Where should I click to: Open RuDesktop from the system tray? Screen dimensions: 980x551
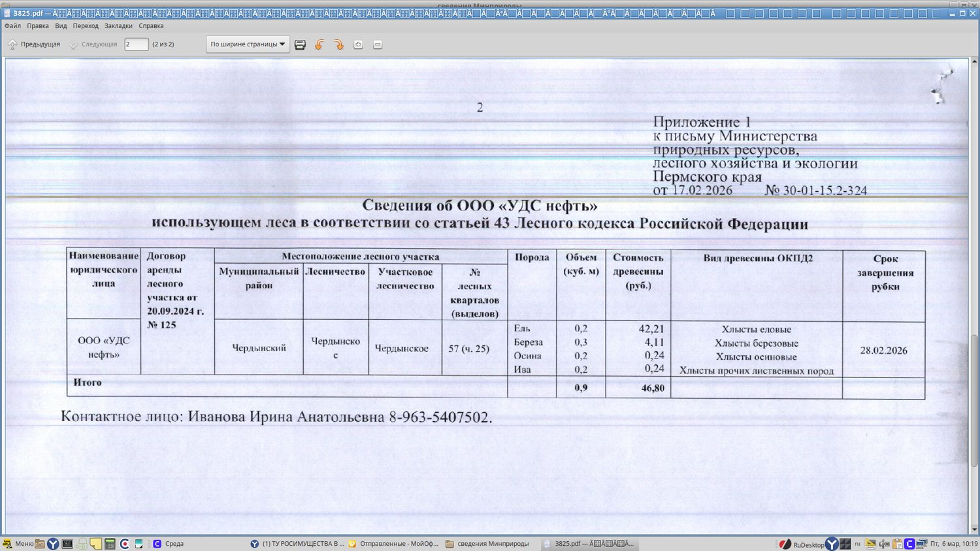click(801, 544)
